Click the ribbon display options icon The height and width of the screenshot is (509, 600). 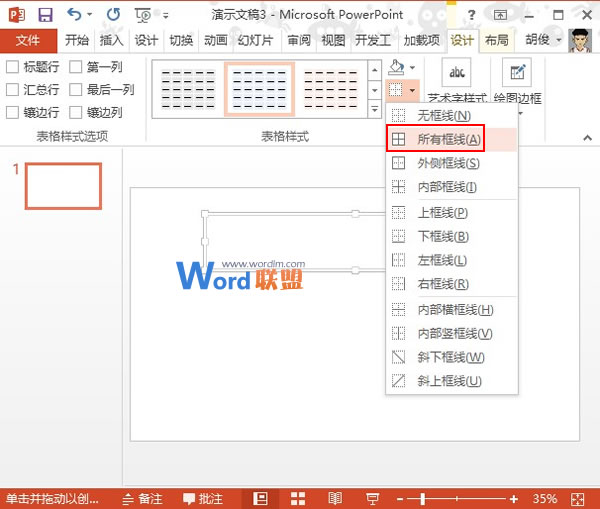500,15
